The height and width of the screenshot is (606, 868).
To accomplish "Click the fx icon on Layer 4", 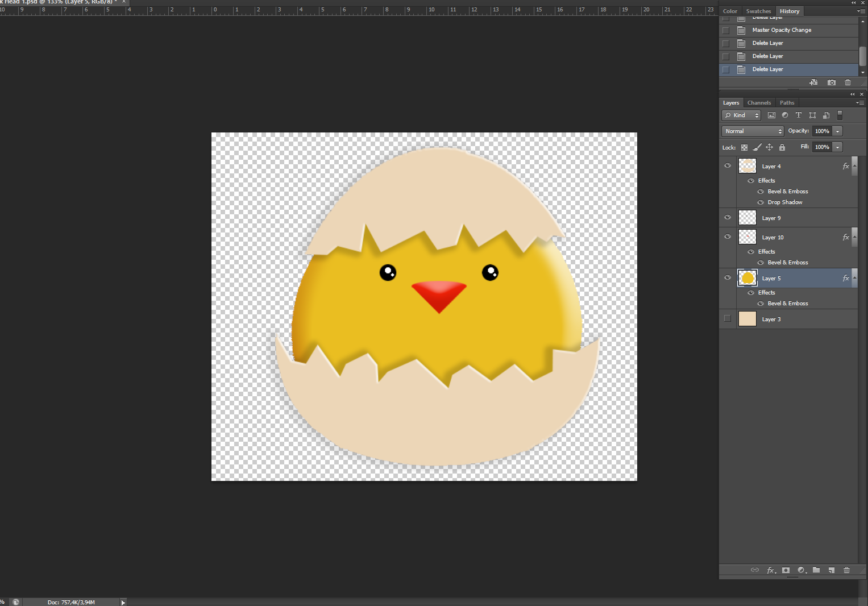I will point(846,166).
